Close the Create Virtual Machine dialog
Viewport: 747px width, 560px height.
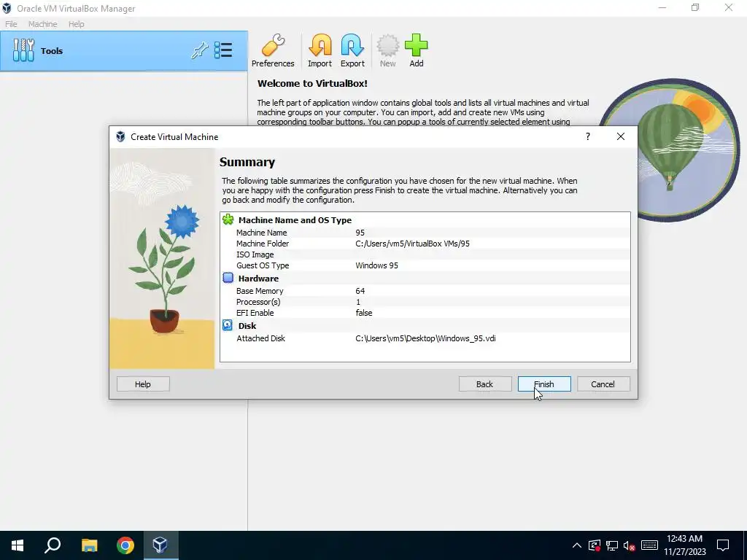click(x=620, y=136)
